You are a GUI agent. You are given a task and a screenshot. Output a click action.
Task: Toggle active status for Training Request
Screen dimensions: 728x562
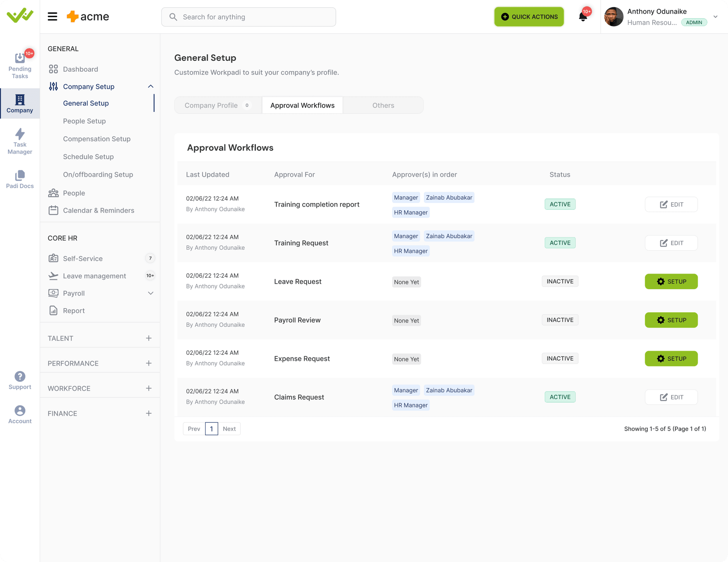(560, 242)
